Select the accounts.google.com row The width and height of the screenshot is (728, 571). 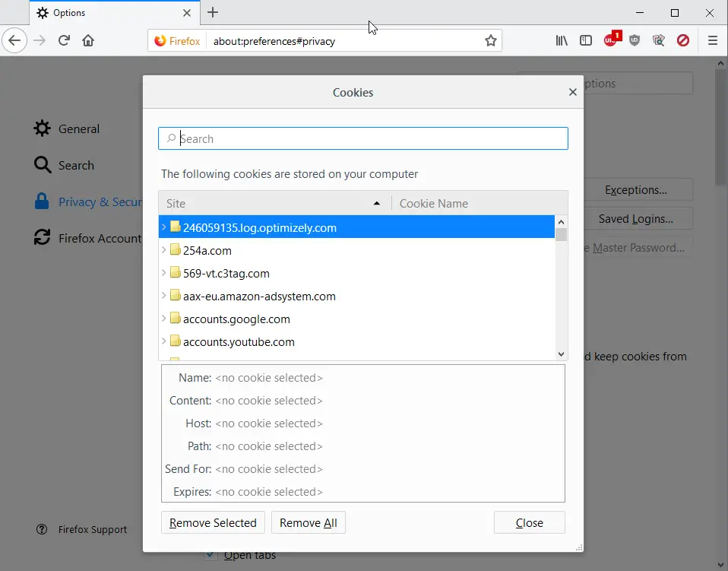tap(356, 319)
